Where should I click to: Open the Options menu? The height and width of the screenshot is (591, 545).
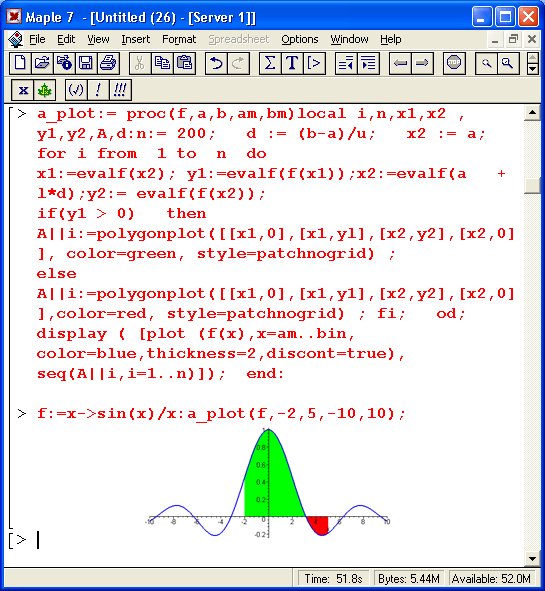300,39
